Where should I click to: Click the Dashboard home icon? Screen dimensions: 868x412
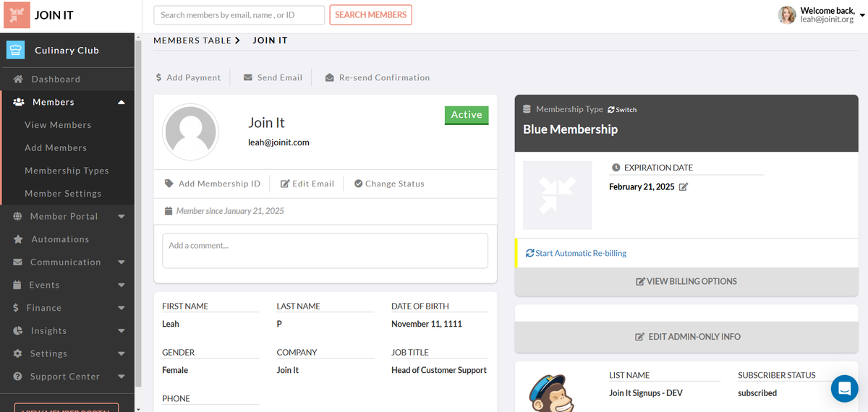pos(18,79)
